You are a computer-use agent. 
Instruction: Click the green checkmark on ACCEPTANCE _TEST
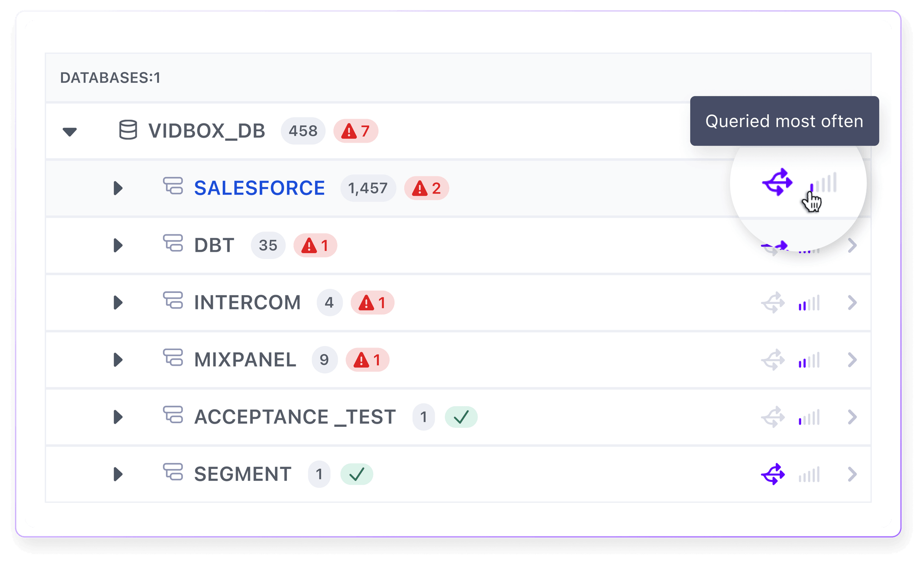tap(461, 417)
